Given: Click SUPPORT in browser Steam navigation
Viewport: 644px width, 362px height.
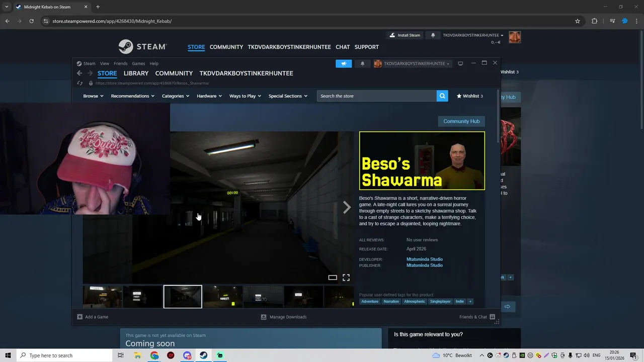Looking at the screenshot, I should [367, 47].
